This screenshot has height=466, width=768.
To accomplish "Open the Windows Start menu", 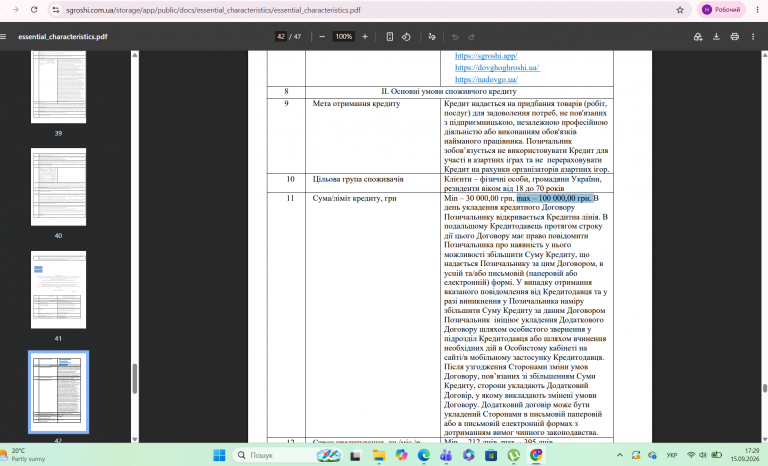I will tap(219, 455).
